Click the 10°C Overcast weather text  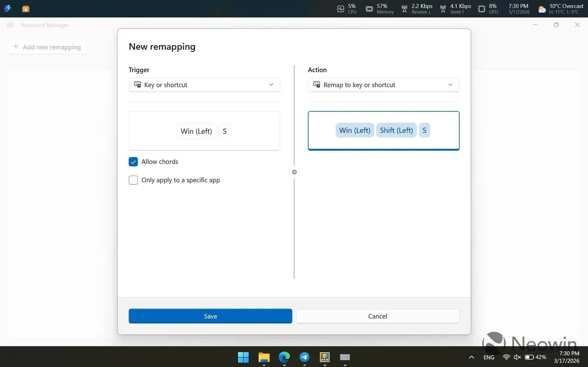coord(566,6)
